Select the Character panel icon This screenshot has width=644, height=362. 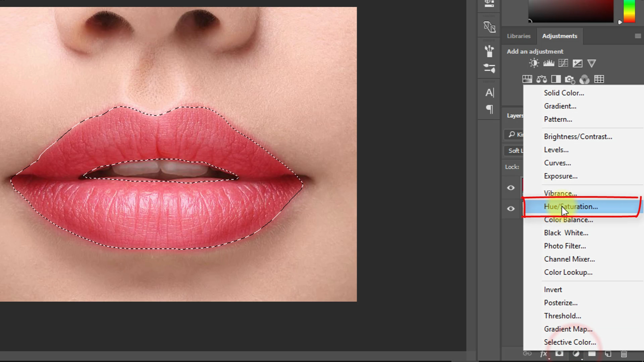(x=489, y=93)
